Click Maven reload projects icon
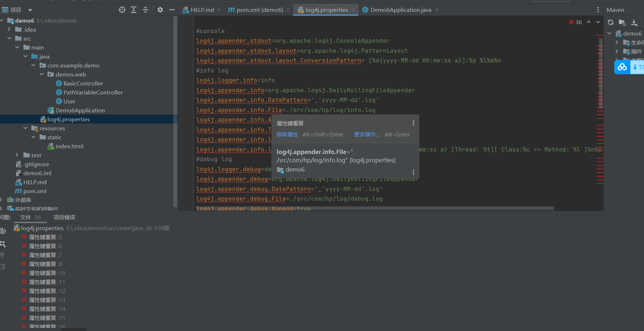 (611, 22)
